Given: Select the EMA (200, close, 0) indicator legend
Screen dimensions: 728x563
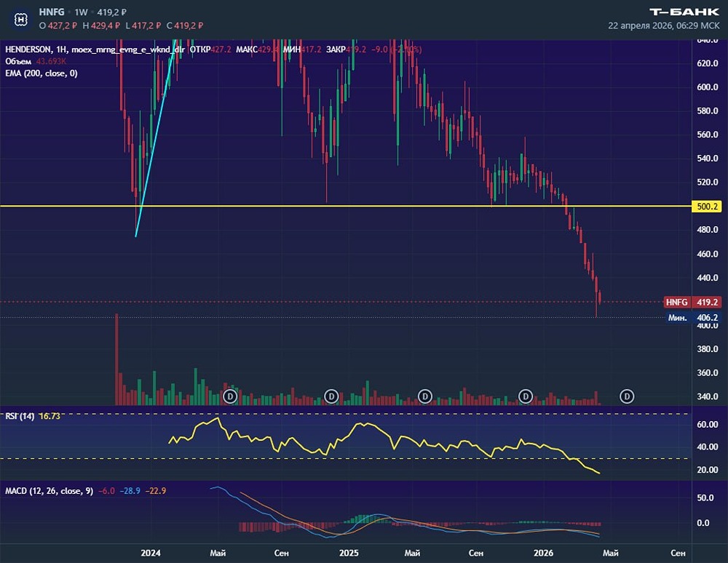Looking at the screenshot, I should coord(41,73).
